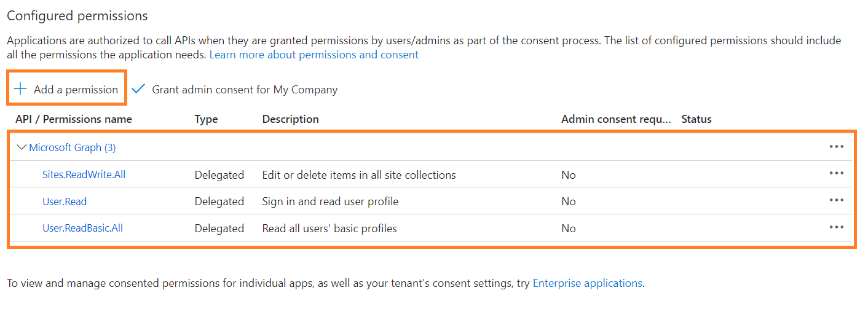The image size is (868, 309).
Task: Click Learn more about permissions and consent
Action: tap(314, 55)
